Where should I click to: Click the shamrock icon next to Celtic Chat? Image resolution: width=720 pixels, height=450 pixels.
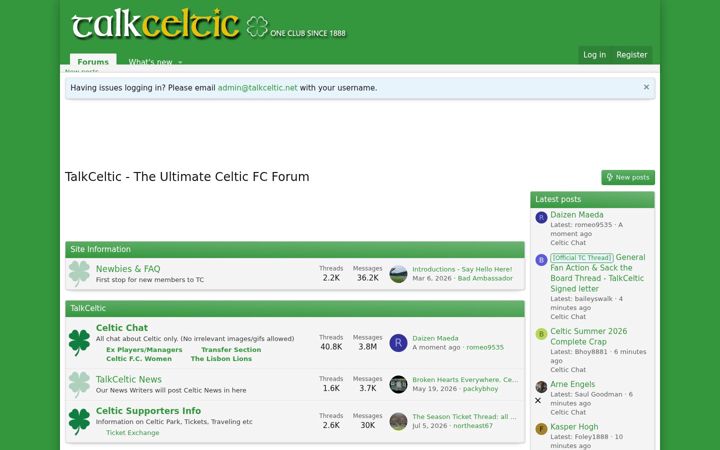(79, 343)
